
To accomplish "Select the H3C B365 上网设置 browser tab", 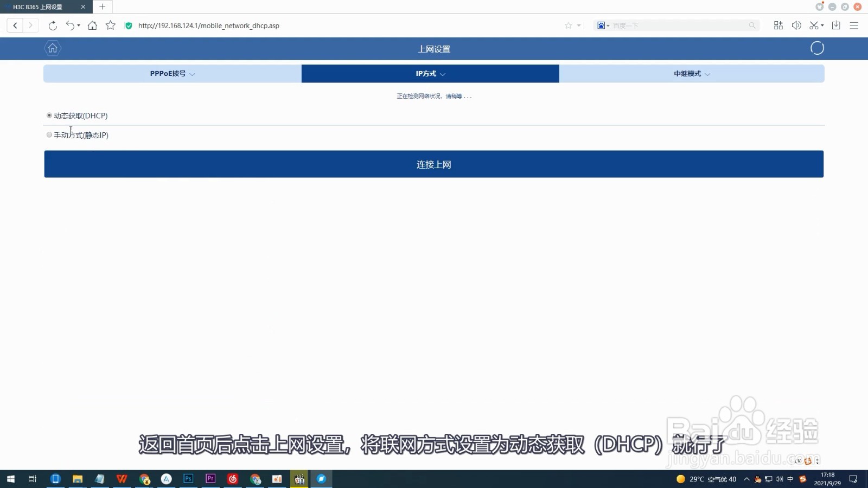I will [x=46, y=7].
